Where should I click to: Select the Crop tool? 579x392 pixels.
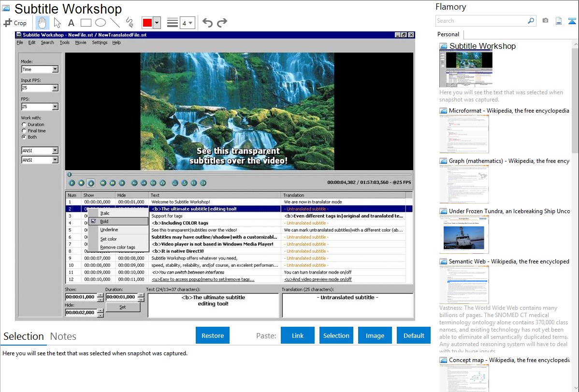point(15,23)
